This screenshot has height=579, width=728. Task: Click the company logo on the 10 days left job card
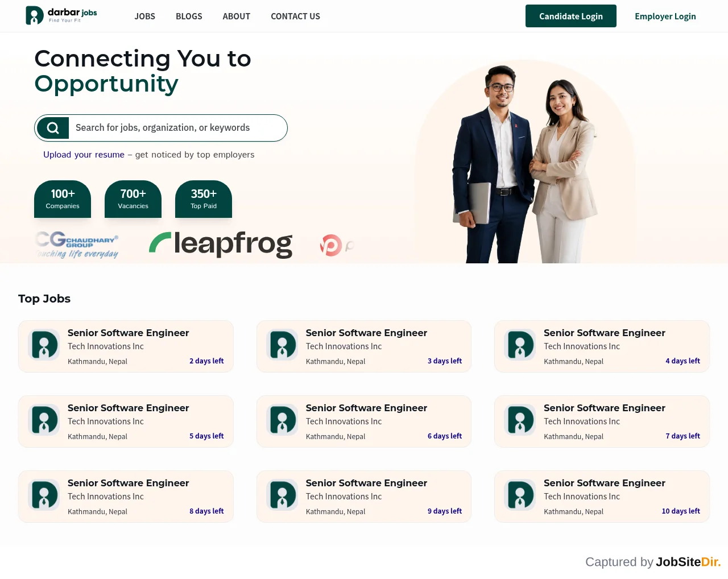click(520, 495)
